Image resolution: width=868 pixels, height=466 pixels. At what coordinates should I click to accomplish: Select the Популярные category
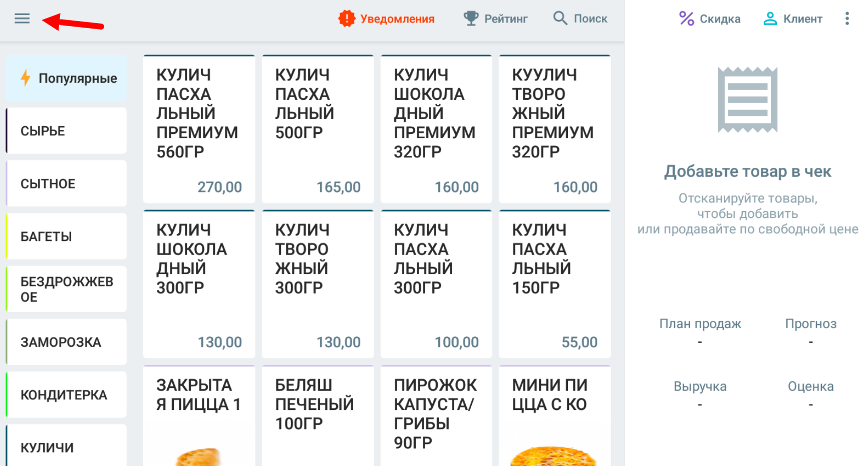[66, 78]
